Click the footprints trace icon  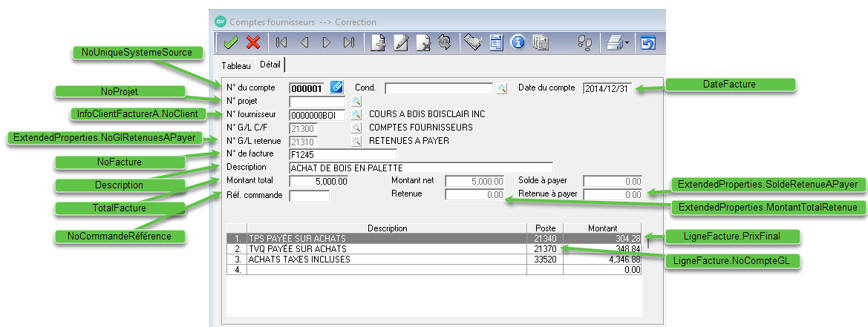pyautogui.click(x=585, y=43)
